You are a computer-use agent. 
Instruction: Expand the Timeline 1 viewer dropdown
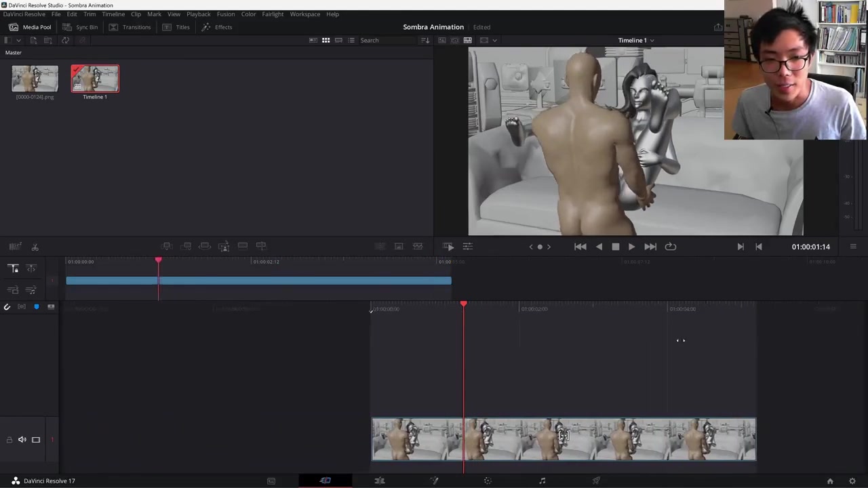652,41
